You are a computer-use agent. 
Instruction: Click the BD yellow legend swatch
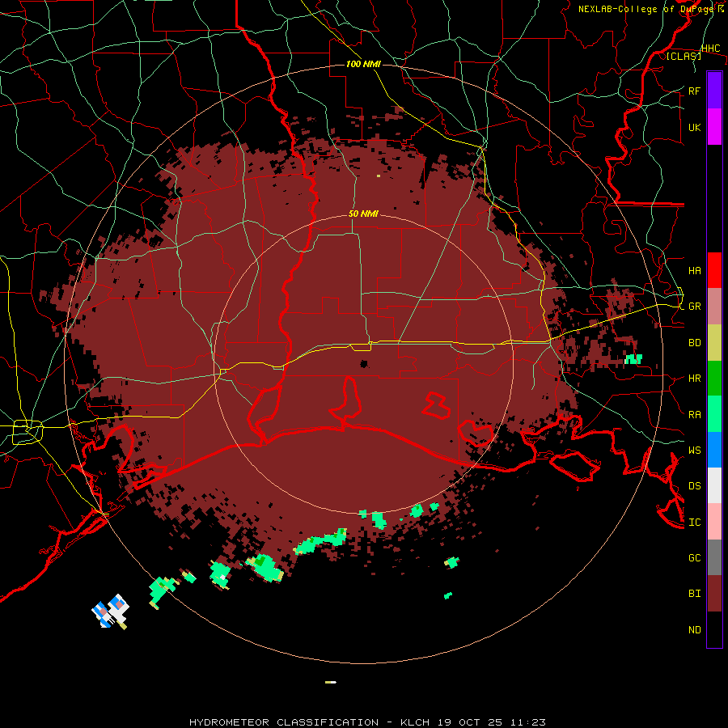[x=714, y=343]
